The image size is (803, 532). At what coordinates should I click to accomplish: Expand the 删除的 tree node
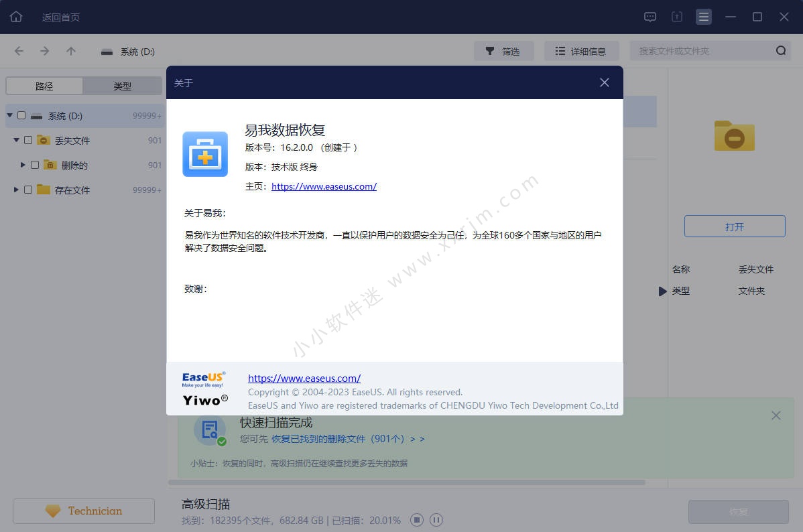pos(23,165)
